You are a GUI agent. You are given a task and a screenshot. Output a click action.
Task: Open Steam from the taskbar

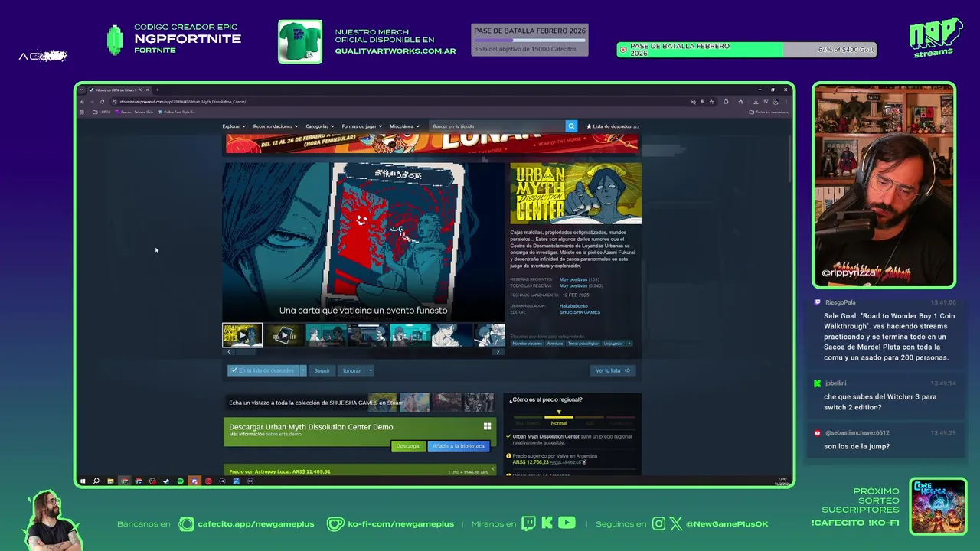166,481
